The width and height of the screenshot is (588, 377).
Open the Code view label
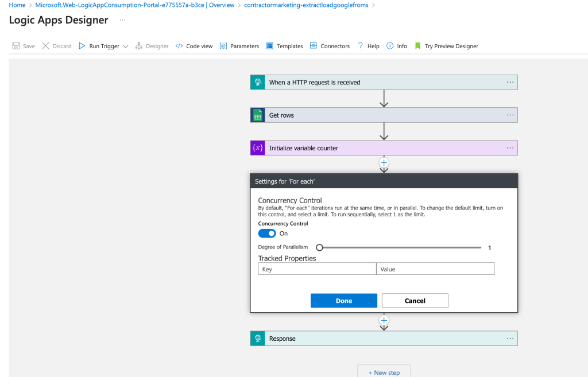pyautogui.click(x=199, y=46)
